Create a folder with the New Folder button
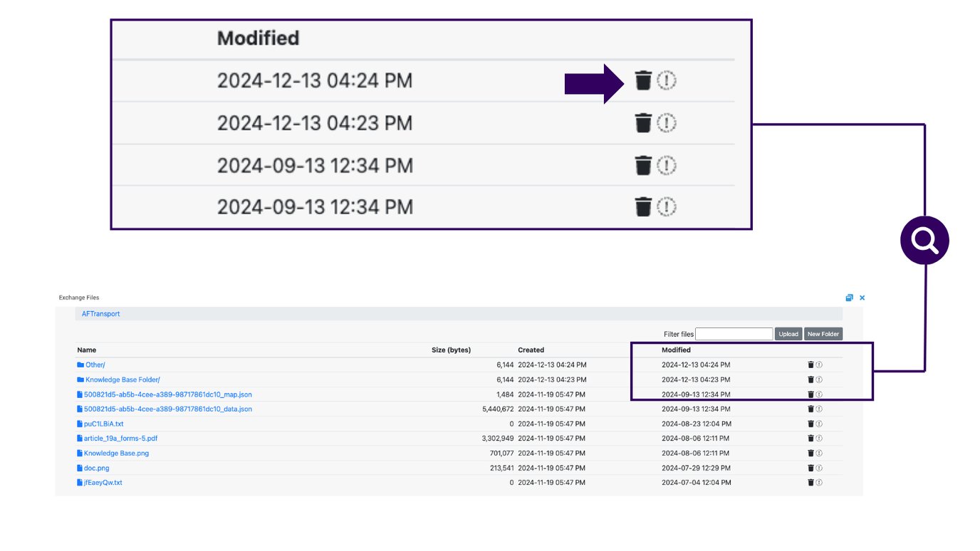The height and width of the screenshot is (551, 980). [x=823, y=333]
